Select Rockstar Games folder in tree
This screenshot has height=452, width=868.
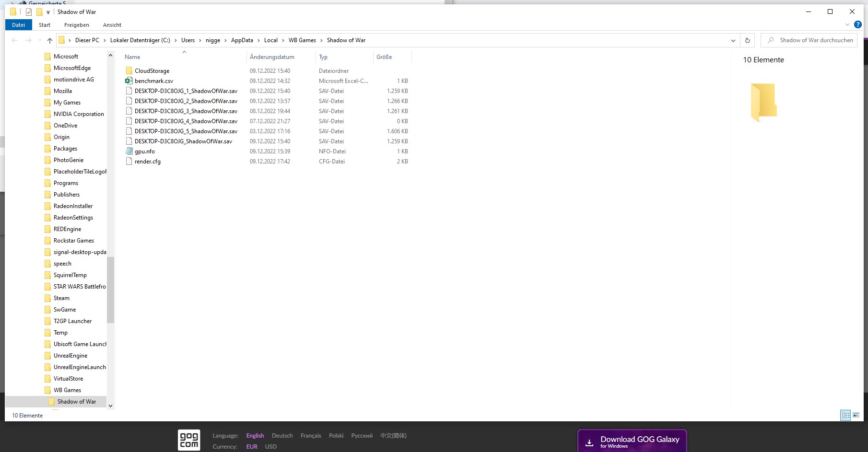tap(74, 241)
